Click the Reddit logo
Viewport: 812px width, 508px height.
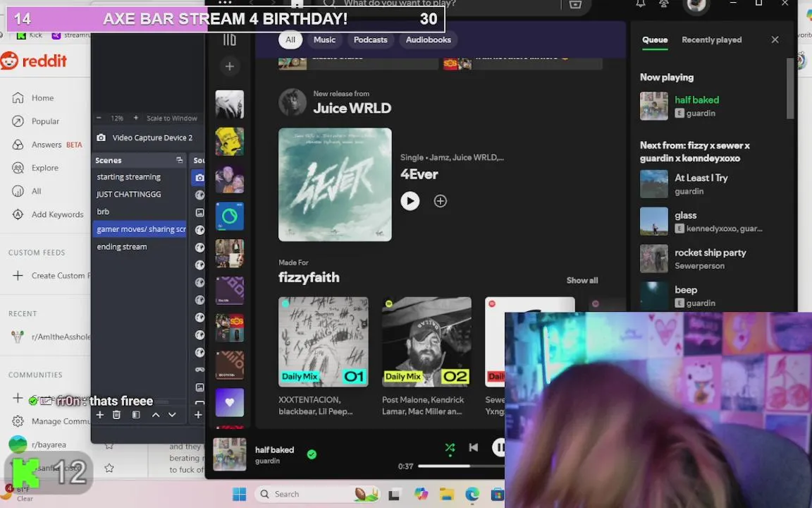[x=34, y=61]
